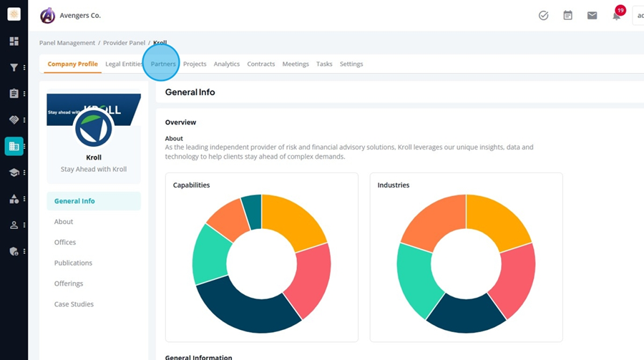Go to Panel Management breadcrumb
The image size is (644, 360).
(67, 43)
